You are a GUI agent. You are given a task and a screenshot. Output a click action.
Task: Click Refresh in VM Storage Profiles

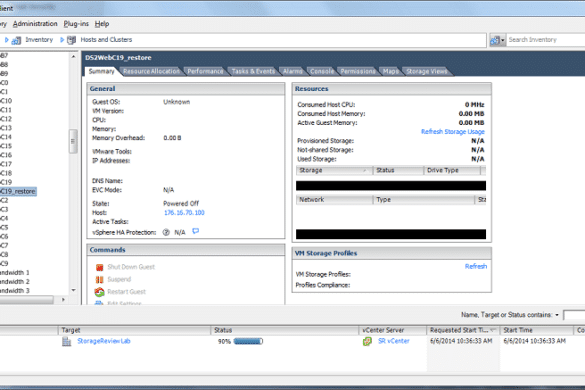tap(476, 266)
